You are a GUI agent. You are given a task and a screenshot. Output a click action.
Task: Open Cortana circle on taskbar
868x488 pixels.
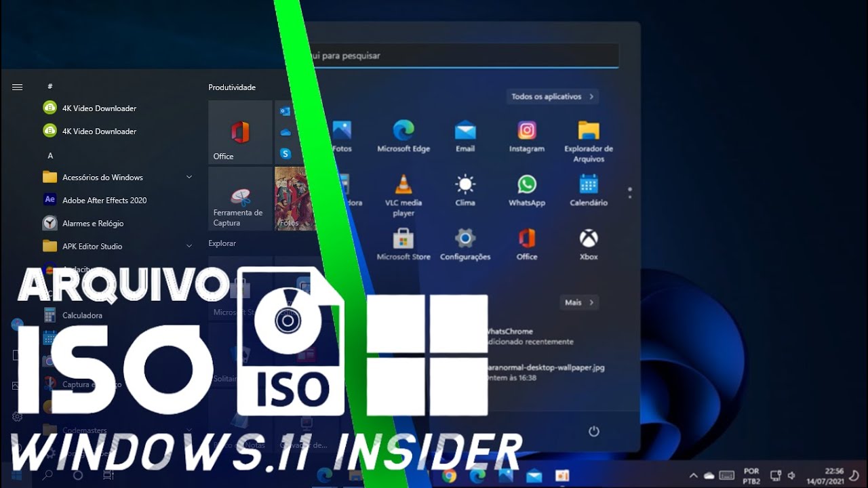pos(78,476)
